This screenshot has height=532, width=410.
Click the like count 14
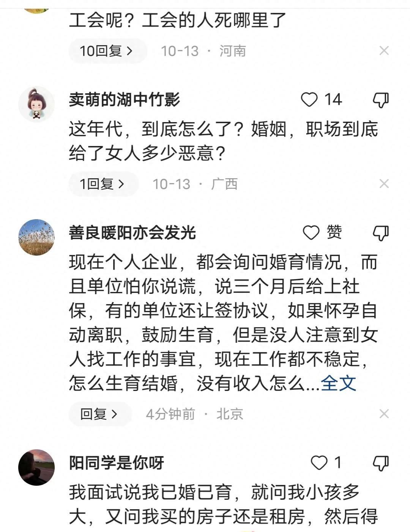332,100
